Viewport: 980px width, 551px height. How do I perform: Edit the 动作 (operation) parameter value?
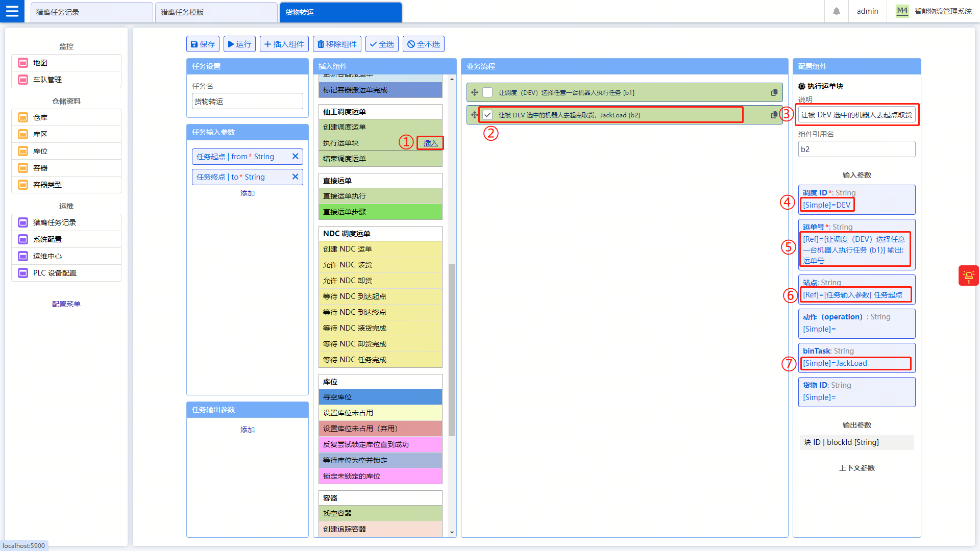tap(819, 329)
